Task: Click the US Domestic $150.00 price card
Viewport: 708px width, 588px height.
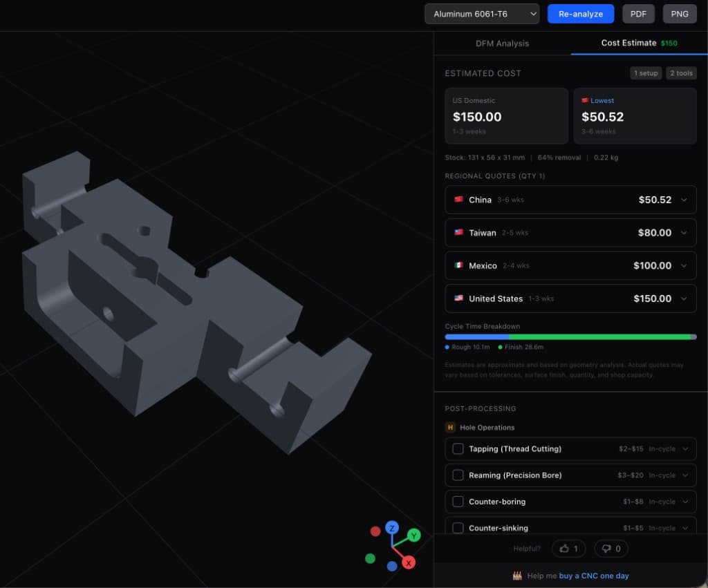Action: tap(506, 115)
